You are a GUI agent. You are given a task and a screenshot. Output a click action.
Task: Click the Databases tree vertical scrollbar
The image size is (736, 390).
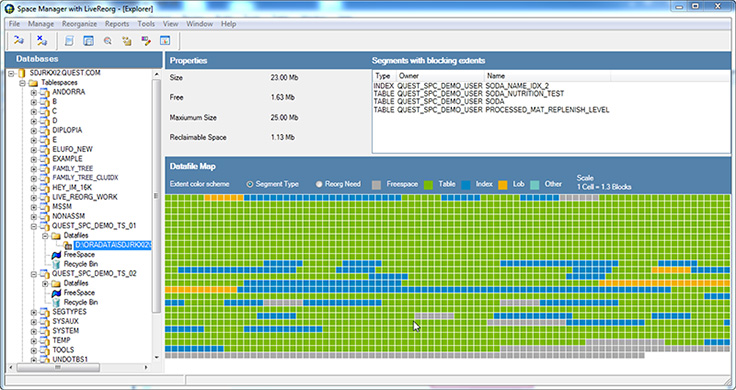coord(157,195)
